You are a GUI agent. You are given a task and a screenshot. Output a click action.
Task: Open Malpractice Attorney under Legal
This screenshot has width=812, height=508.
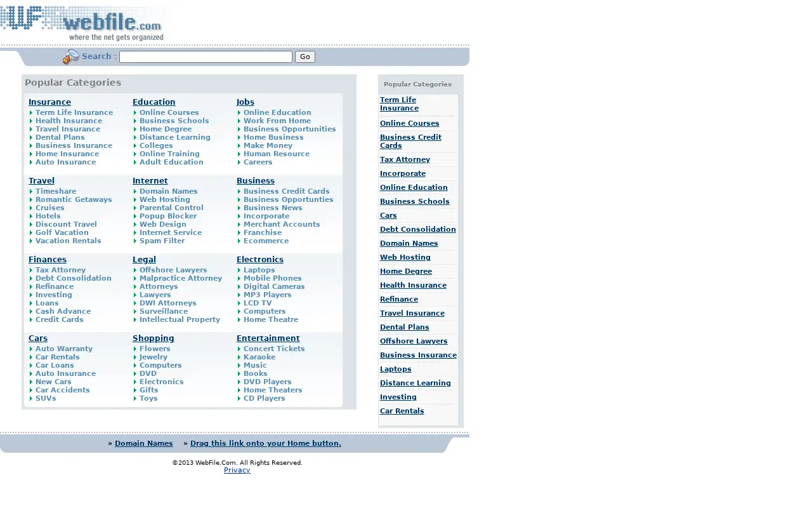point(181,278)
